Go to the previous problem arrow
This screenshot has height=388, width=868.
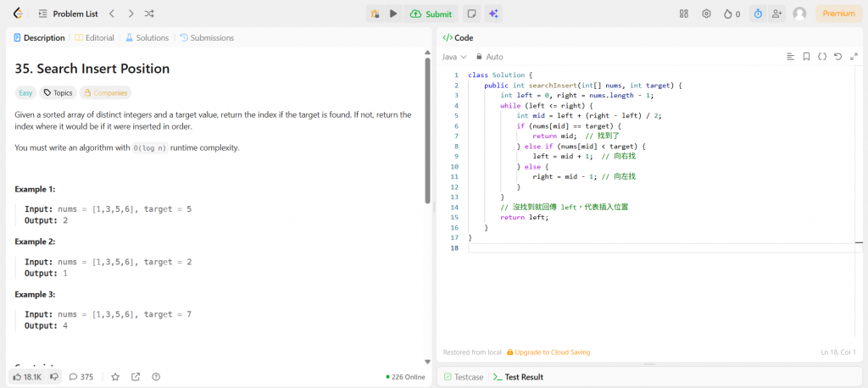point(112,14)
